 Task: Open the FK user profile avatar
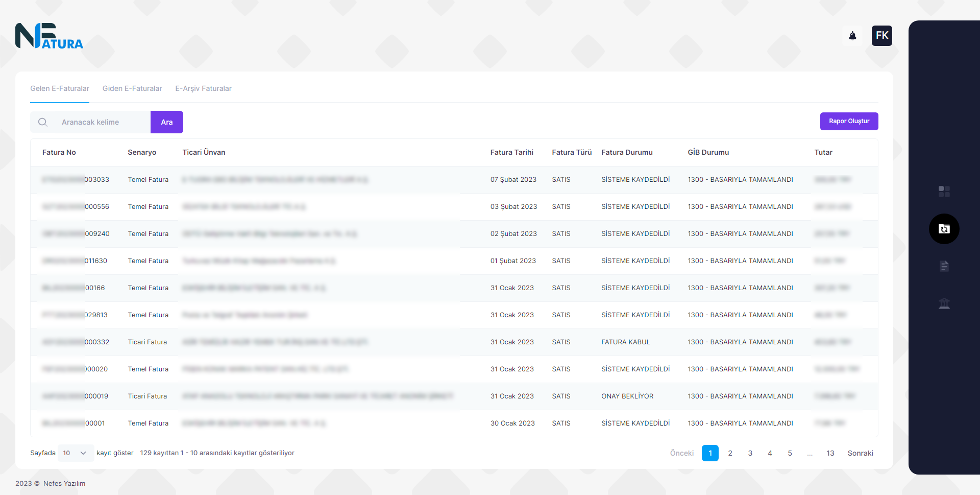point(881,36)
